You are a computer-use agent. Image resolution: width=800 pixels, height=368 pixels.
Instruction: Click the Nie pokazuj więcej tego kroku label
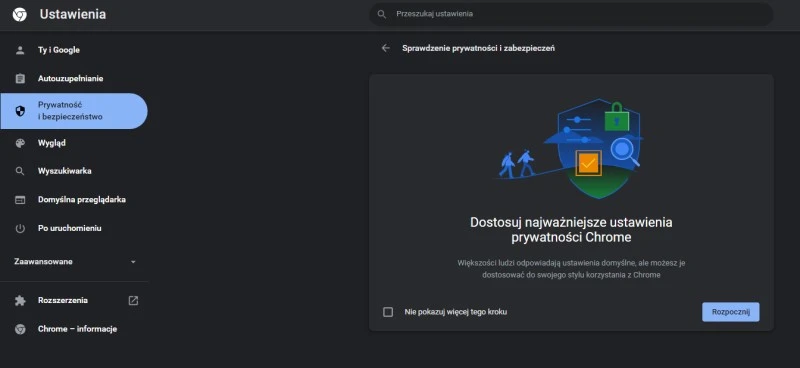pos(456,312)
